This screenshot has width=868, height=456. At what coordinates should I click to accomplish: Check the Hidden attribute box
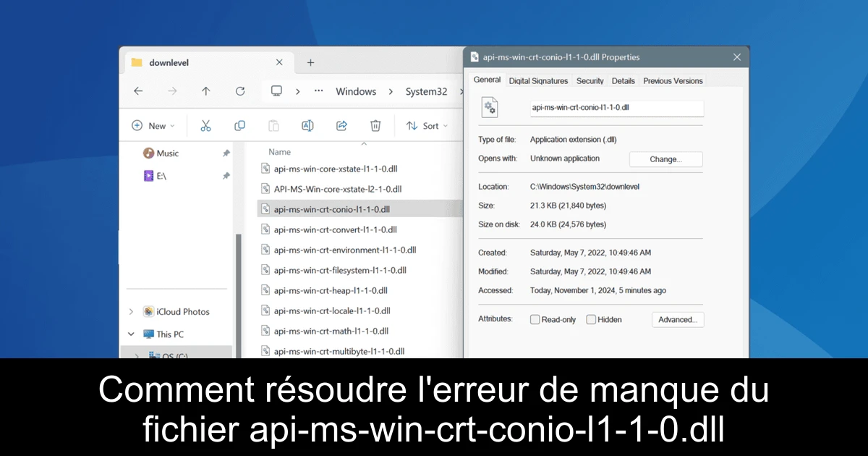(x=591, y=319)
